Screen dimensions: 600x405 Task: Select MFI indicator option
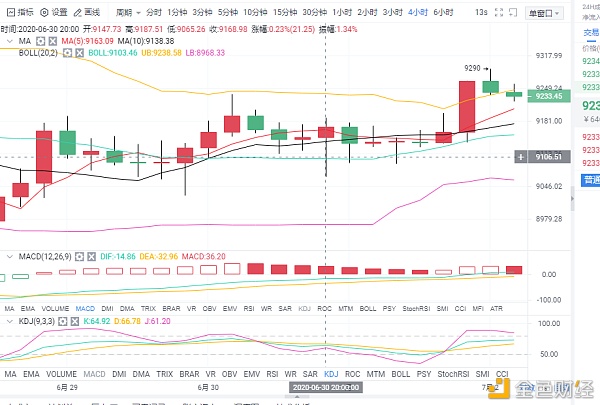478,309
